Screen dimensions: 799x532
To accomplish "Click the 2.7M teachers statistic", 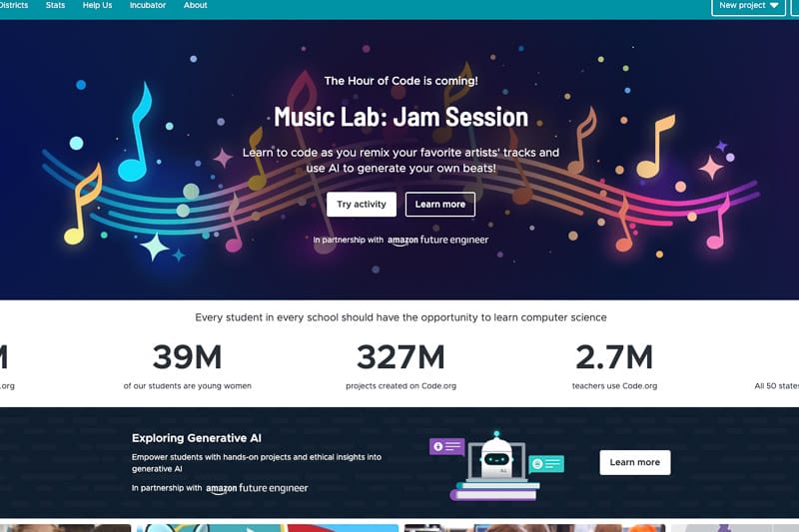I will 614,365.
